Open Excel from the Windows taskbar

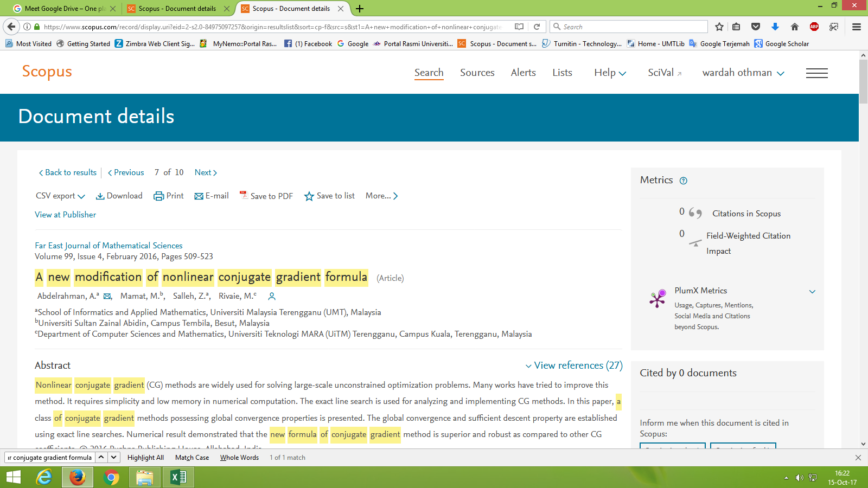(x=178, y=477)
